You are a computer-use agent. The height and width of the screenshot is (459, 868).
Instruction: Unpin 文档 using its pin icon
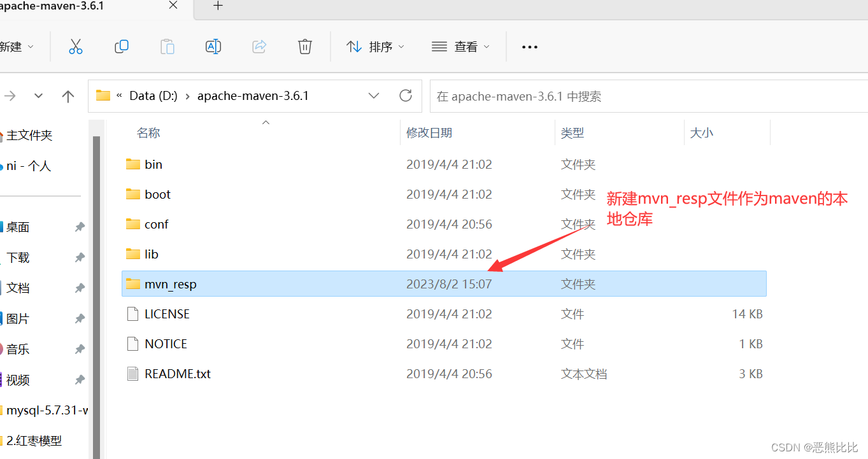80,288
